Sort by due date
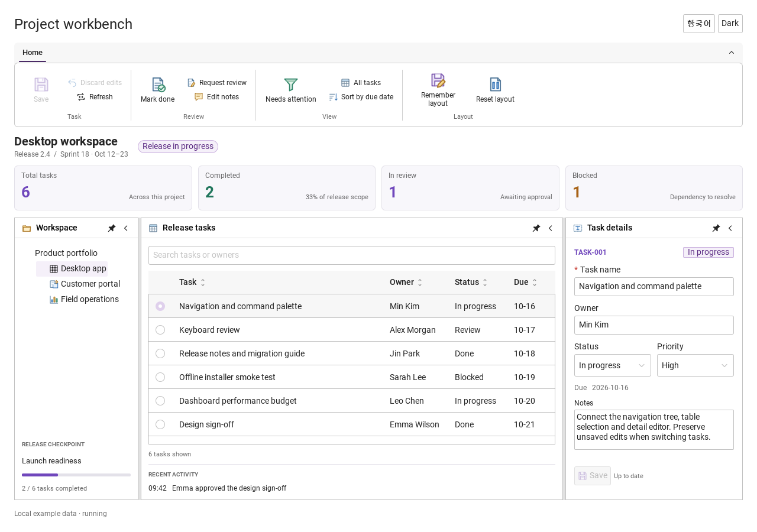The image size is (757, 532). pyautogui.click(x=361, y=97)
